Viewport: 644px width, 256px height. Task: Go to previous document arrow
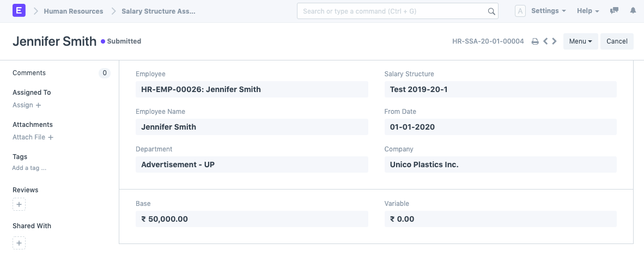pyautogui.click(x=545, y=41)
